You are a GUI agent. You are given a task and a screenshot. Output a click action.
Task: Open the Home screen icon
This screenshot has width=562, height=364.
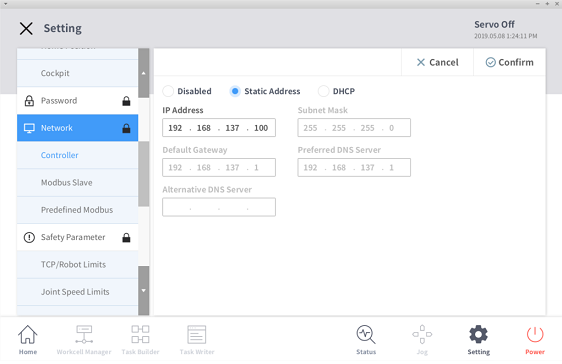(x=28, y=335)
